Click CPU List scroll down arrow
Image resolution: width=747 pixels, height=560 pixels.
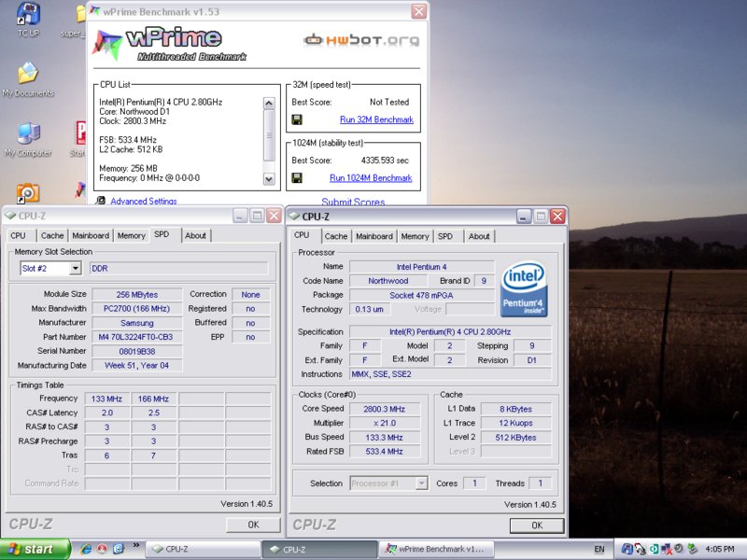(x=269, y=179)
